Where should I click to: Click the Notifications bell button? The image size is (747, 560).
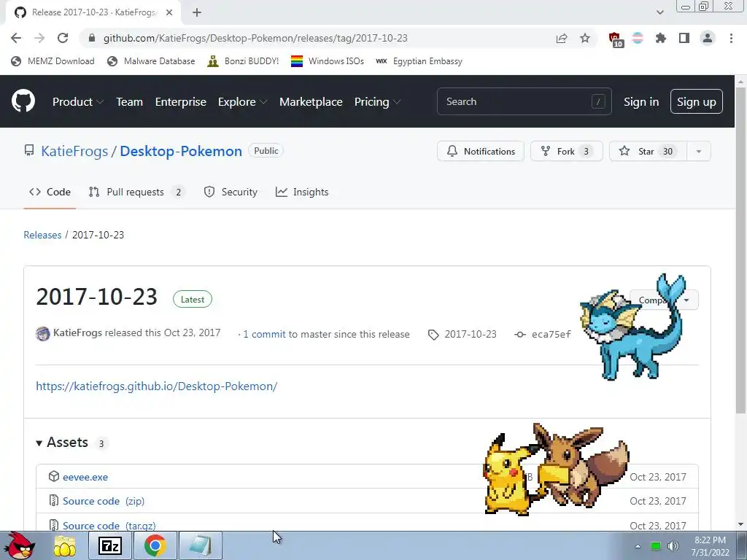click(481, 152)
